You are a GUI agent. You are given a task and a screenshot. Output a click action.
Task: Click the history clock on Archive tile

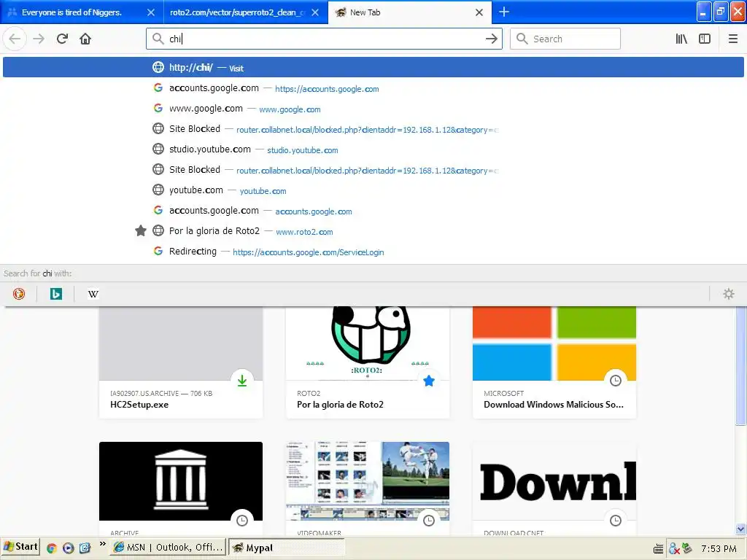[242, 521]
